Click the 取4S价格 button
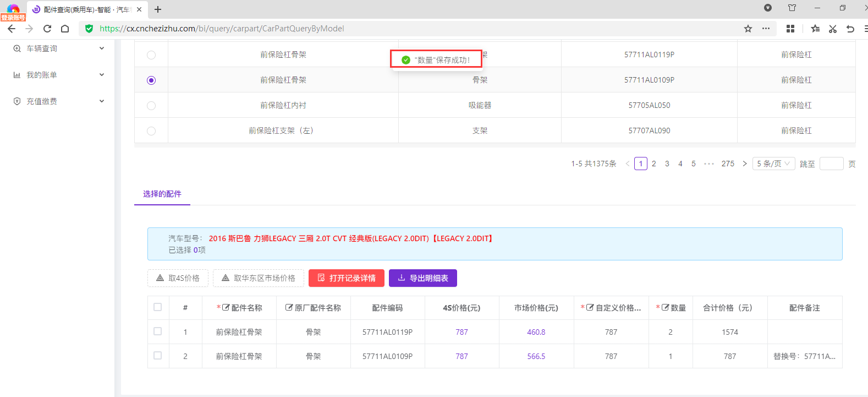 [178, 278]
